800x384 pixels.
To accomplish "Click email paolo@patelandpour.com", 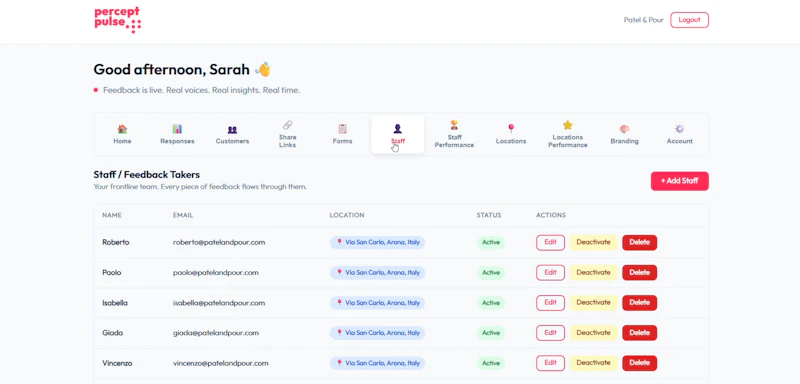I will pyautogui.click(x=216, y=273).
